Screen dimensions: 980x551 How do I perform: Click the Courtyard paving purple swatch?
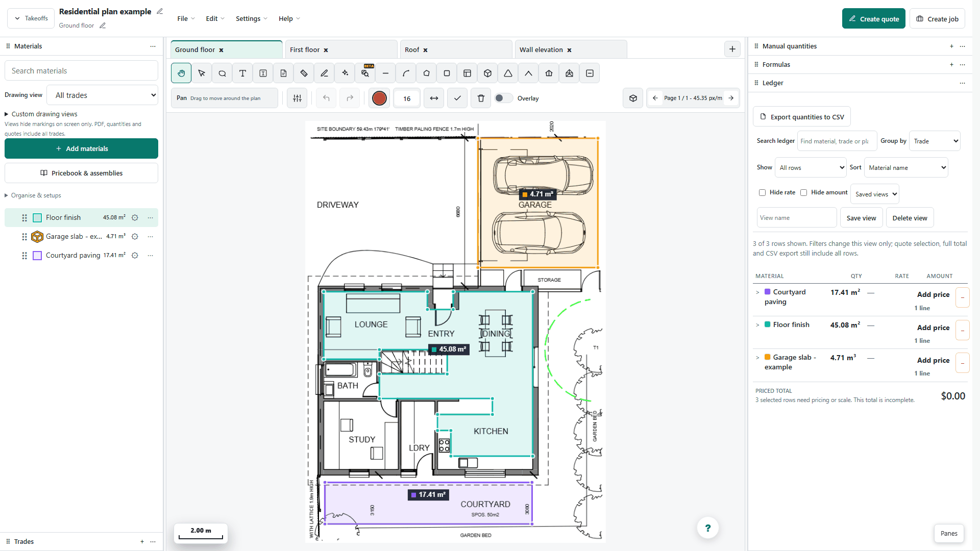[37, 256]
